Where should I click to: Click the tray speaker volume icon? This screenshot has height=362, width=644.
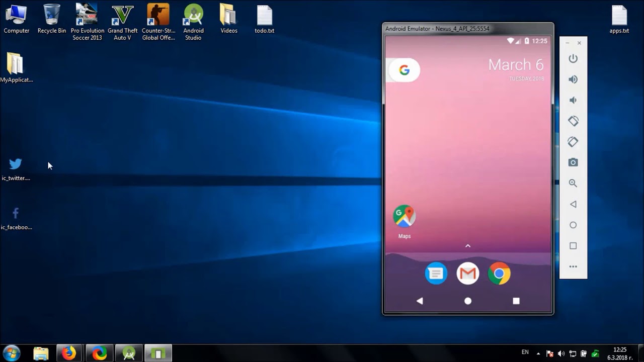pyautogui.click(x=561, y=353)
